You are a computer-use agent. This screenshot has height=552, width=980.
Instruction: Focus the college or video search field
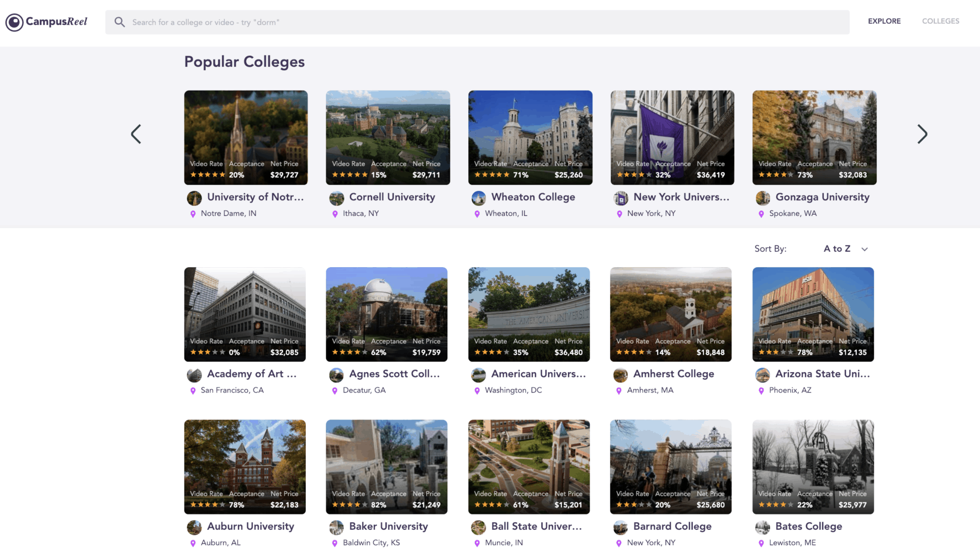[x=477, y=22]
